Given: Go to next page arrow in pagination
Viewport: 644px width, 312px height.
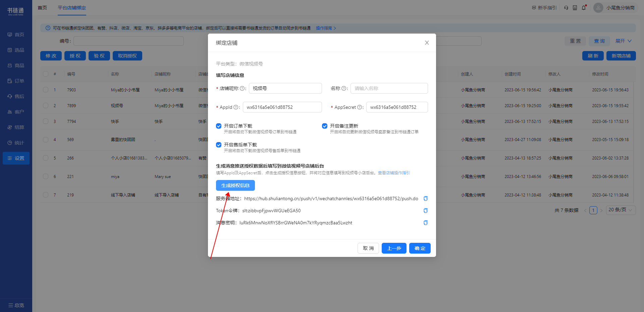Looking at the screenshot, I should pos(601,211).
